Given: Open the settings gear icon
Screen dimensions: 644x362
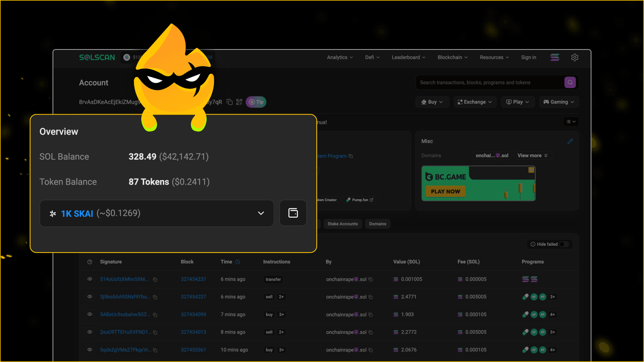Looking at the screenshot, I should (x=575, y=58).
